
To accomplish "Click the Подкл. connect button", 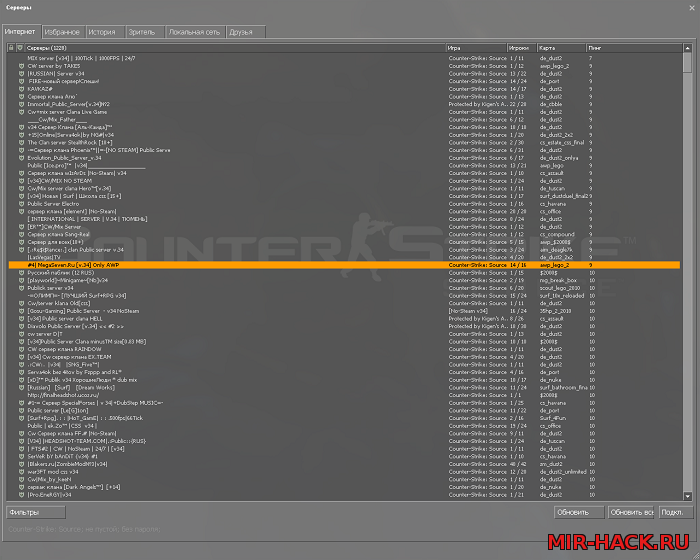I will (670, 512).
